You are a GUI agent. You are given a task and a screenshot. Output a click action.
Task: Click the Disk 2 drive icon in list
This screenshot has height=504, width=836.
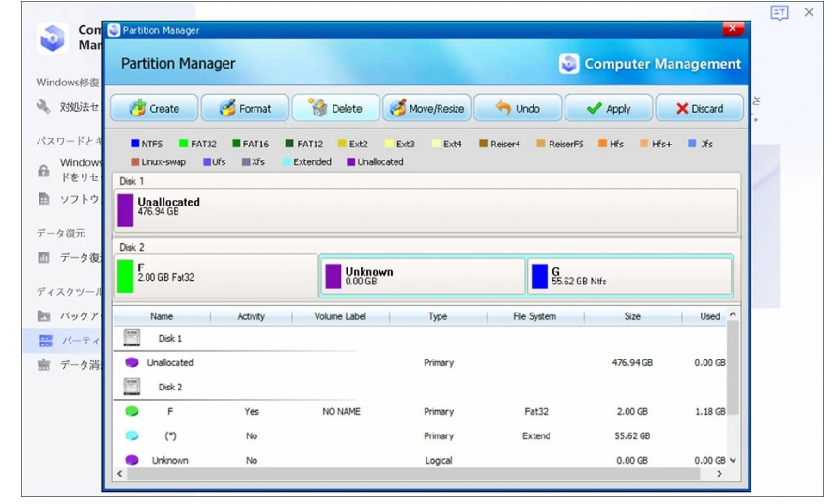tap(132, 387)
